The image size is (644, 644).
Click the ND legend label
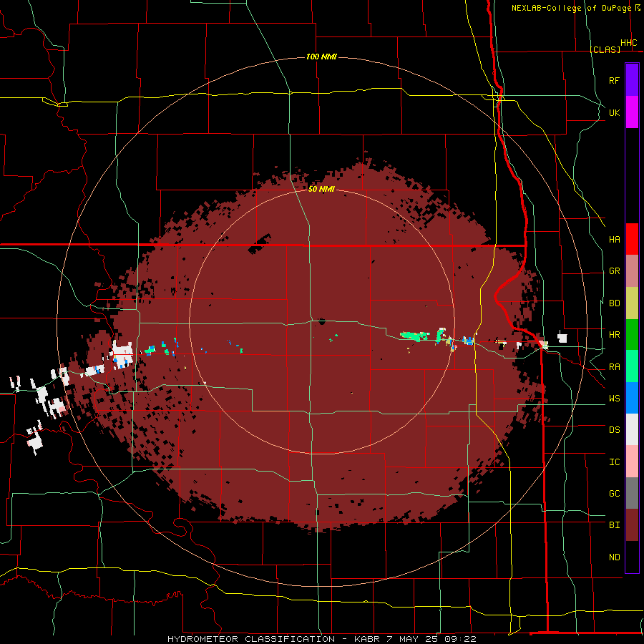coord(614,557)
